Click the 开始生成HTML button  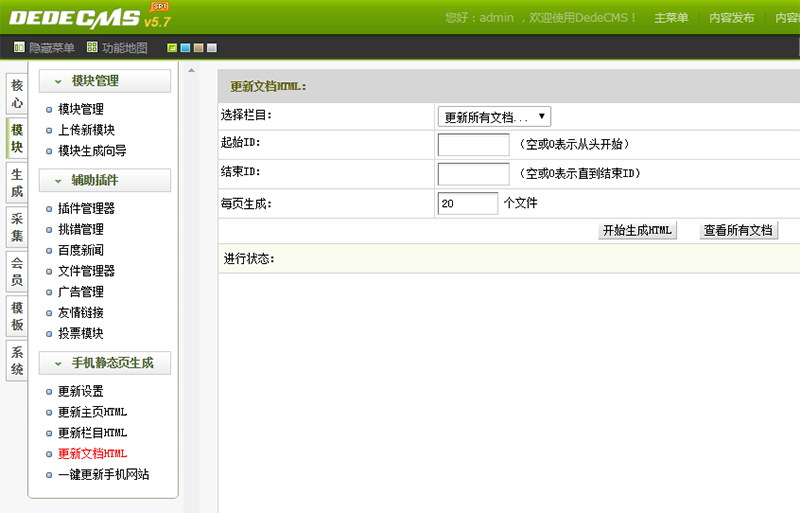click(637, 231)
